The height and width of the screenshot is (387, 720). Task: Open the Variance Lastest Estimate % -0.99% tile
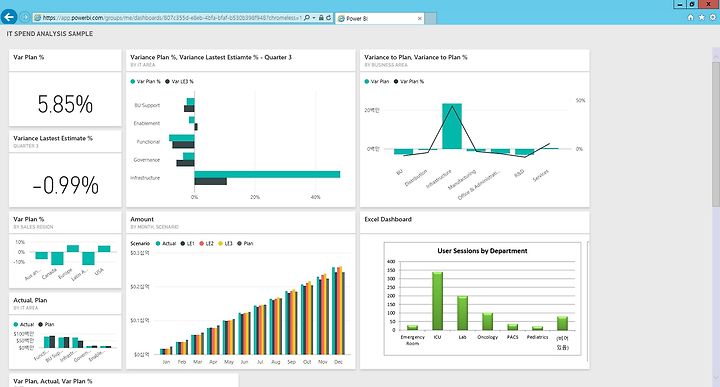click(x=65, y=168)
